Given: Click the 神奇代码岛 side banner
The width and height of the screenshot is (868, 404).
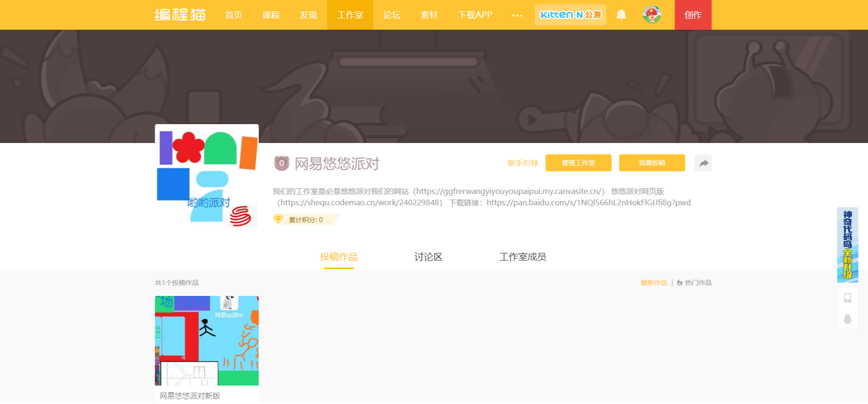Looking at the screenshot, I should [x=847, y=245].
